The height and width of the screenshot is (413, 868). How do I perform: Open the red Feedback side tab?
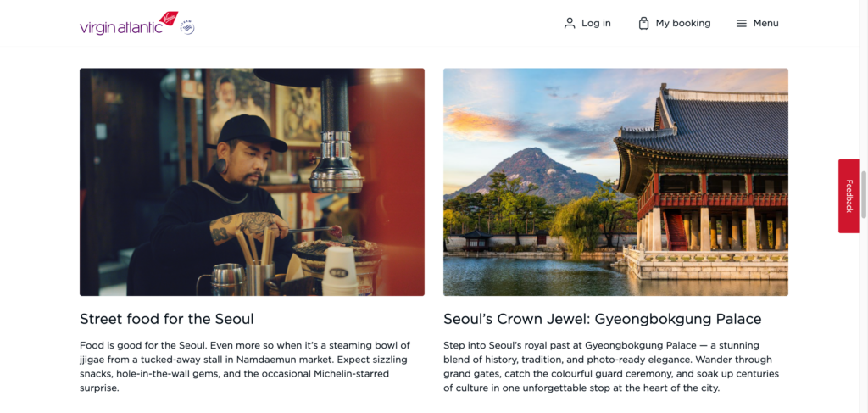tap(849, 196)
